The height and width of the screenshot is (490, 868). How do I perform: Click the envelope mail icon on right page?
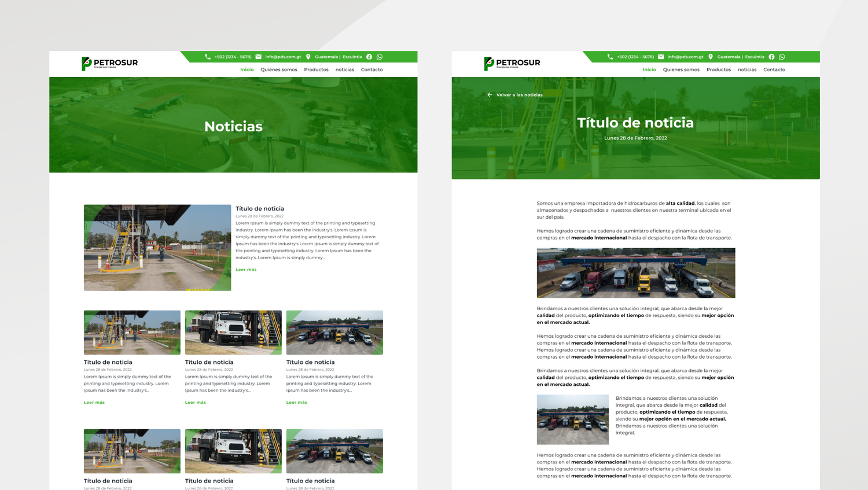[x=661, y=57]
